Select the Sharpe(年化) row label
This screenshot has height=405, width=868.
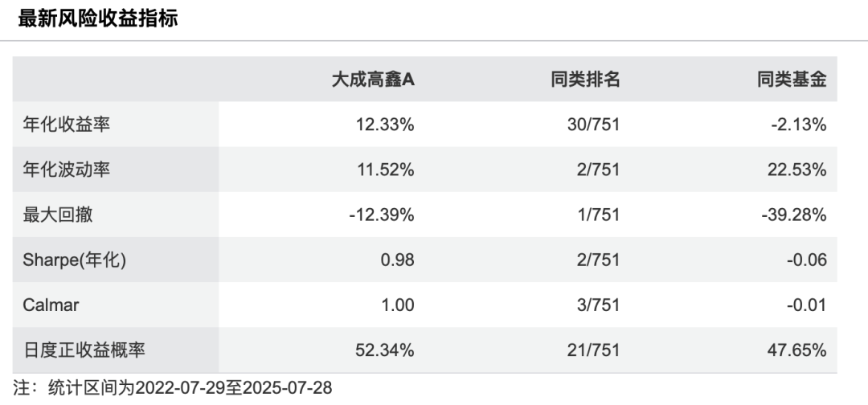point(74,260)
